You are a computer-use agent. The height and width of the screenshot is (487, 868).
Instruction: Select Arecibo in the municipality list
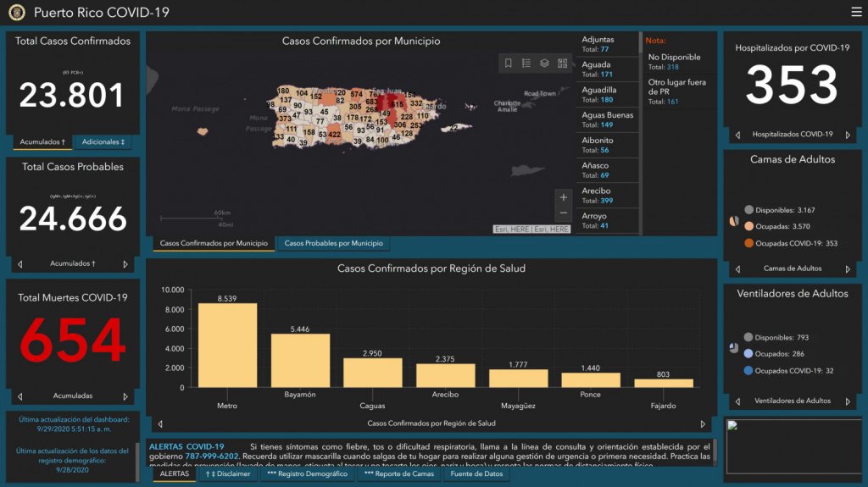pyautogui.click(x=607, y=196)
